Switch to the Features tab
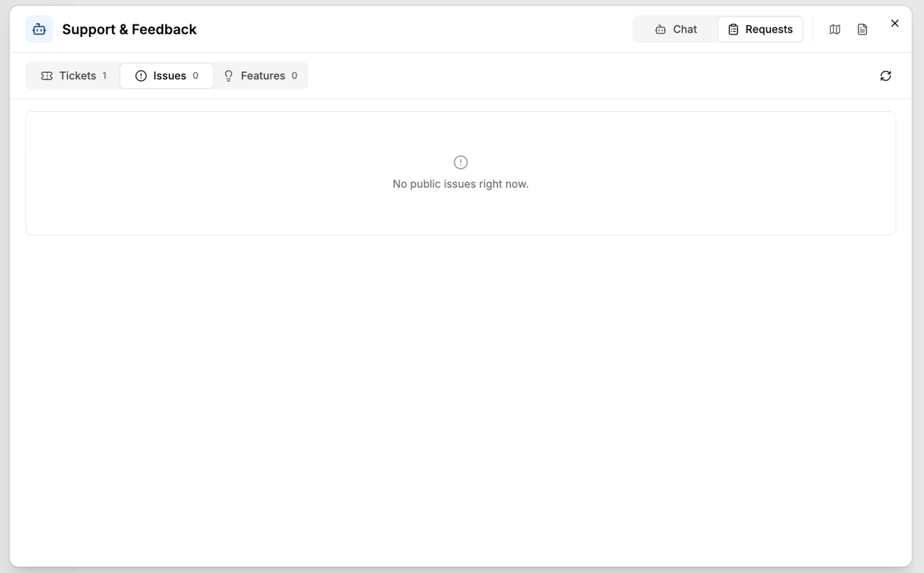The height and width of the screenshot is (573, 924). (261, 76)
